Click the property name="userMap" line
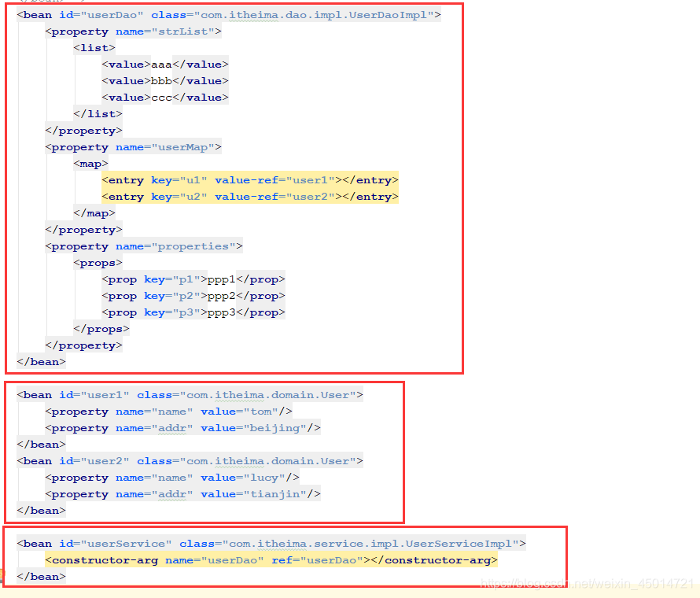The image size is (700, 598). [x=133, y=147]
